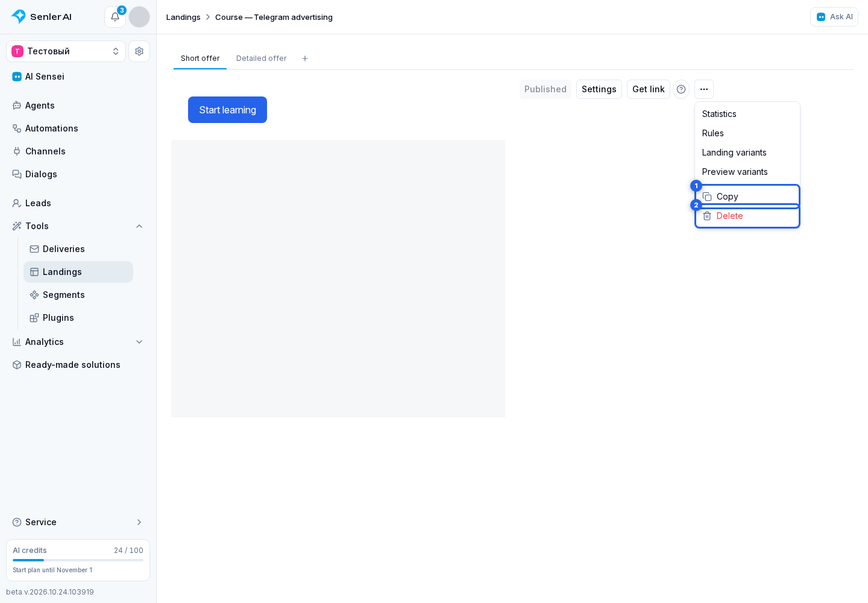868x603 pixels.
Task: Click the Start plan until November 1 text
Action: pyautogui.click(x=52, y=570)
